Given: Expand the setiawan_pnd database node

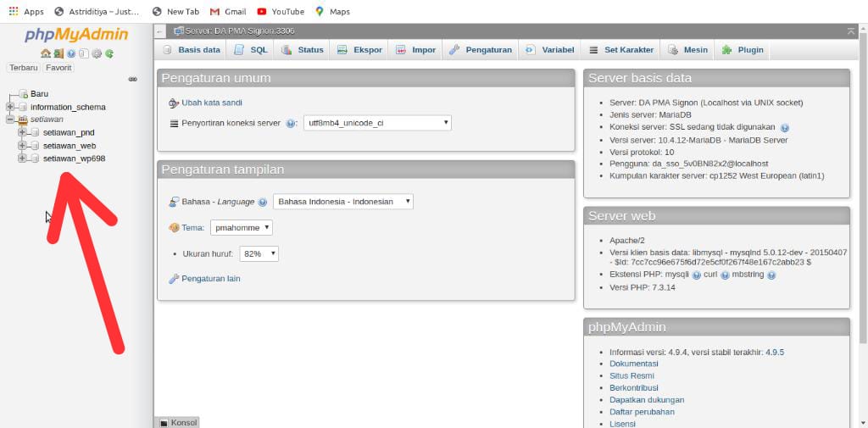Looking at the screenshot, I should (x=22, y=132).
